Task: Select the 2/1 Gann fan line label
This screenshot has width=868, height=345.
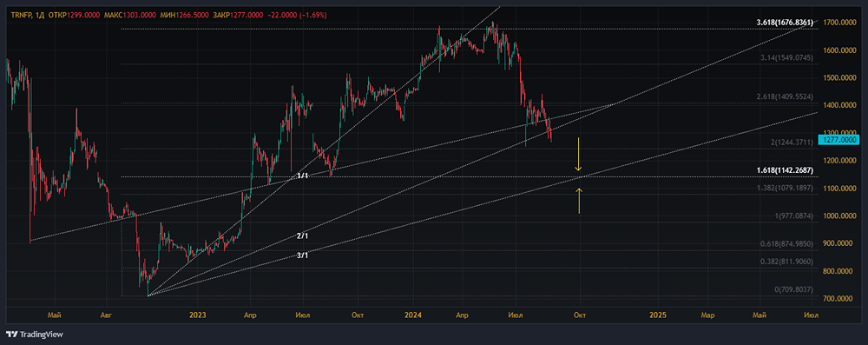Action: [302, 236]
